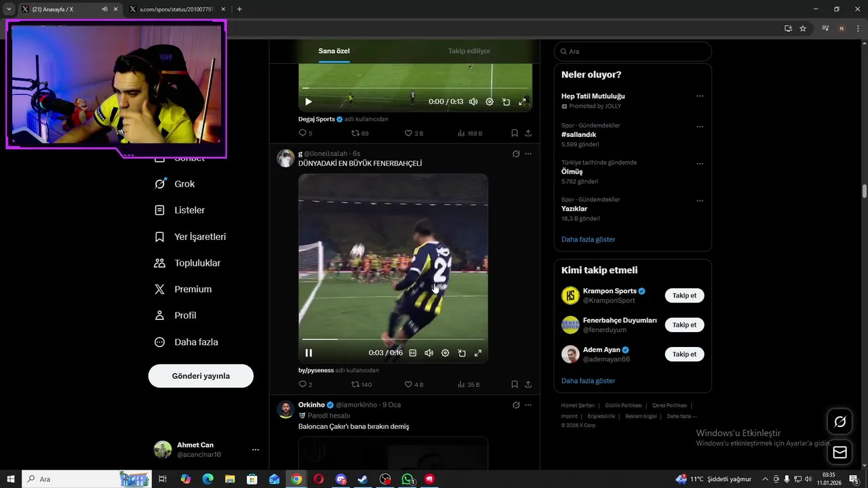The width and height of the screenshot is (868, 488).
Task: Seek on the 0:16 video progress bar
Action: [393, 339]
